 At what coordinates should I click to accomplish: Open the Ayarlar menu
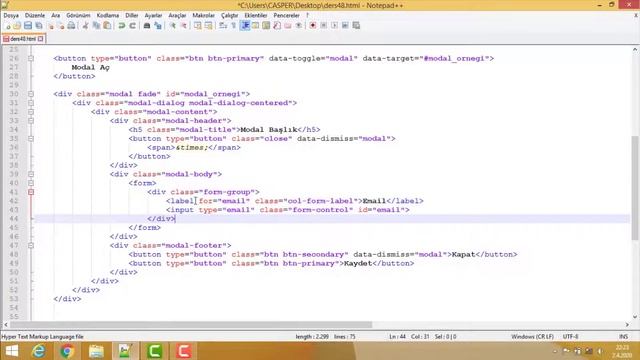pos(153,16)
